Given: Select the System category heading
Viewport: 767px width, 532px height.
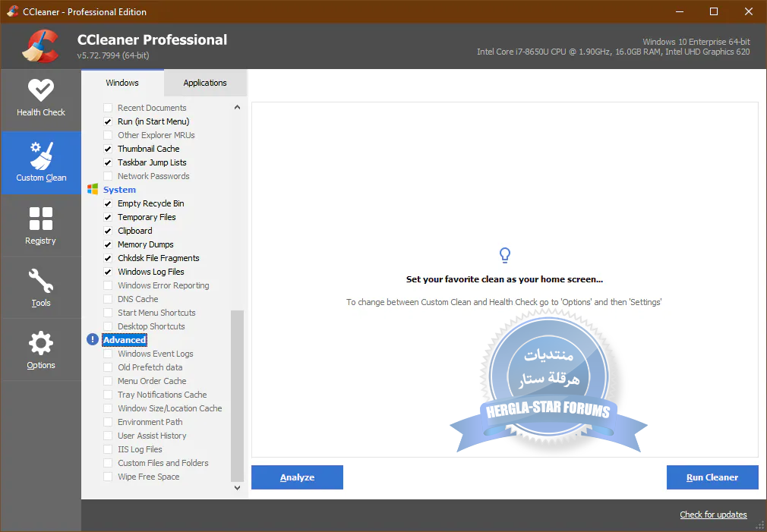Looking at the screenshot, I should tap(119, 190).
